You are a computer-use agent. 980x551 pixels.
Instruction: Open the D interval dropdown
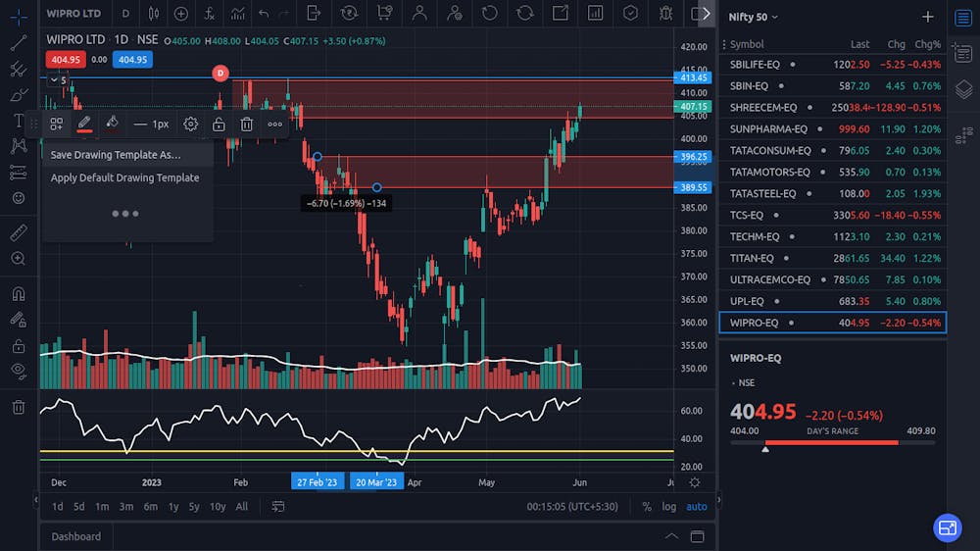click(x=125, y=13)
